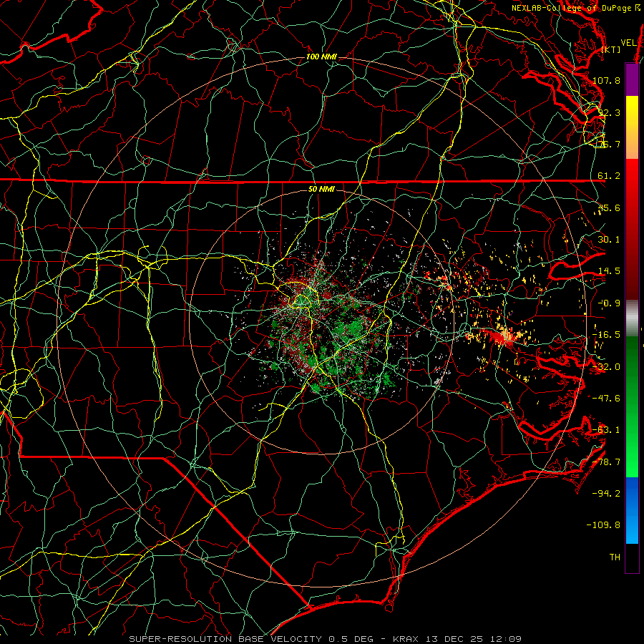Viewport: 644px width, 644px height.
Task: Click the purple band of the velocity scale
Action: tap(632, 79)
